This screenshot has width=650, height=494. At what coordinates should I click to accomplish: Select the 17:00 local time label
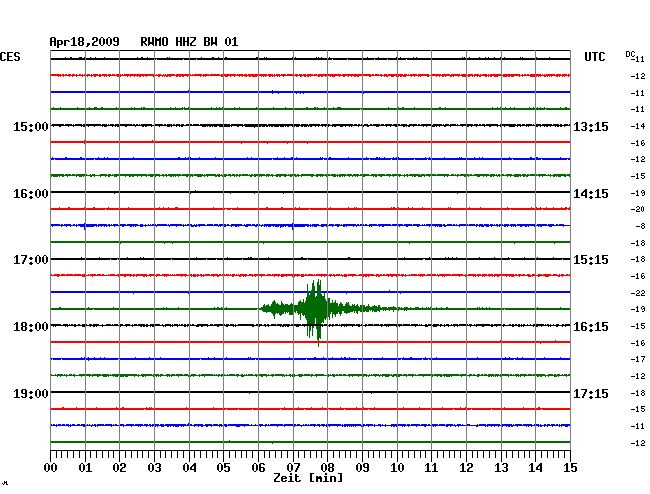[31, 260]
